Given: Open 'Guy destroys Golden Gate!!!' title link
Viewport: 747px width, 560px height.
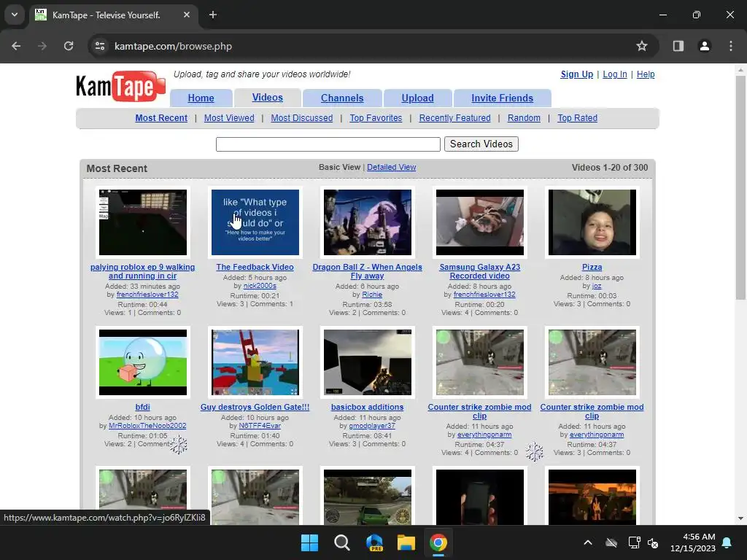Looking at the screenshot, I should tap(255, 407).
